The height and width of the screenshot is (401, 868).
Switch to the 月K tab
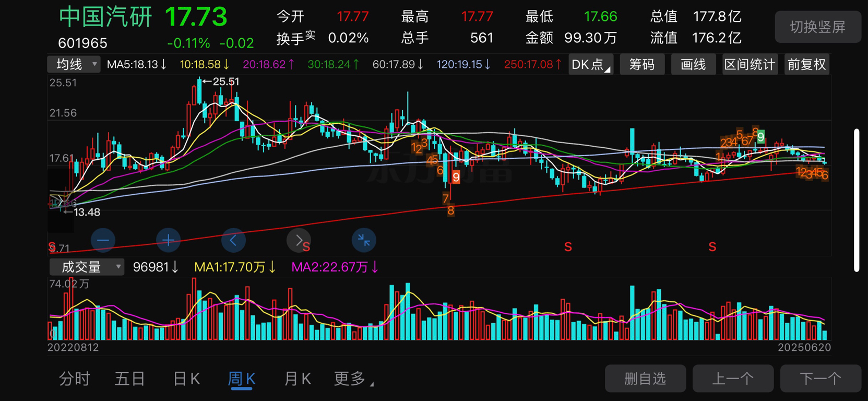point(298,379)
